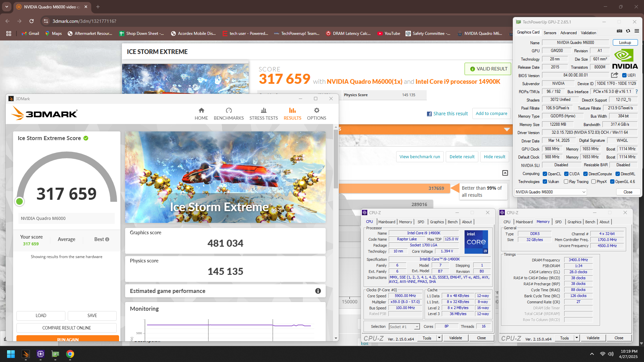The image size is (644, 362).
Task: Open the GPU-Z hamburger menu
Action: tap(637, 31)
